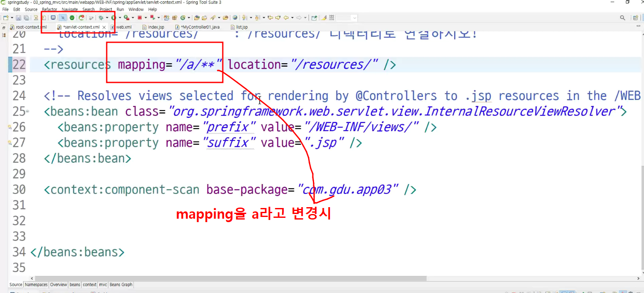Click the Open Perspective icon
644x293 pixels.
pyautogui.click(x=635, y=18)
